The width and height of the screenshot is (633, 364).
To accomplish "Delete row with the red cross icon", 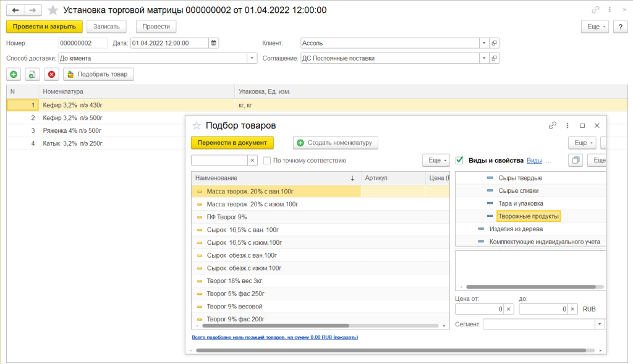I will (51, 74).
